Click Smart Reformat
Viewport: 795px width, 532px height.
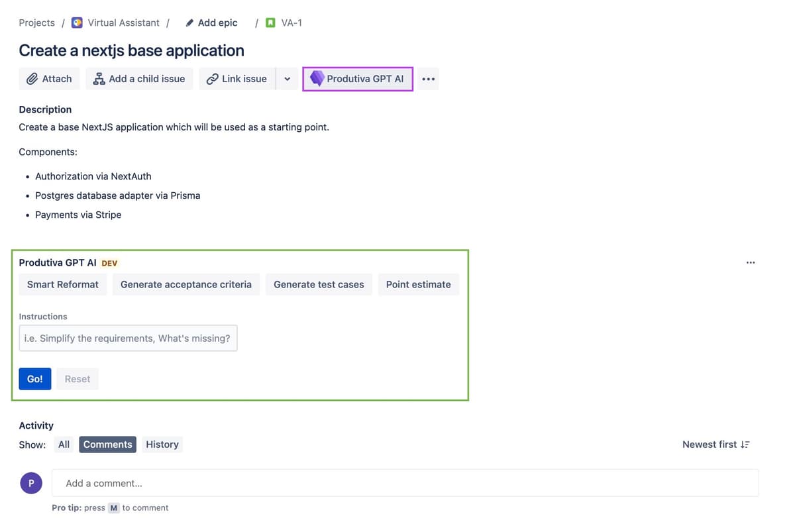pyautogui.click(x=63, y=284)
